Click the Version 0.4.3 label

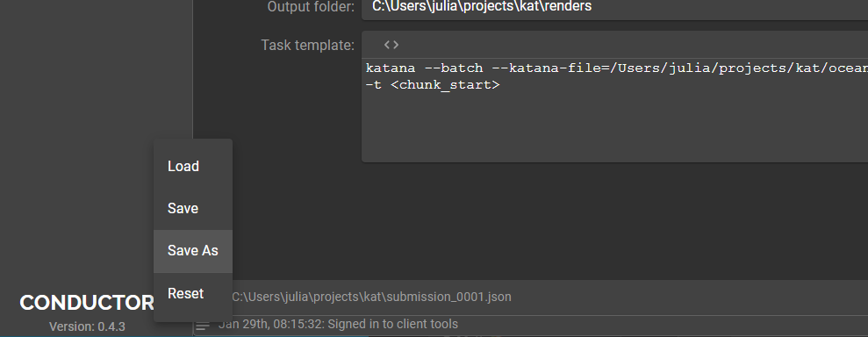point(87,326)
